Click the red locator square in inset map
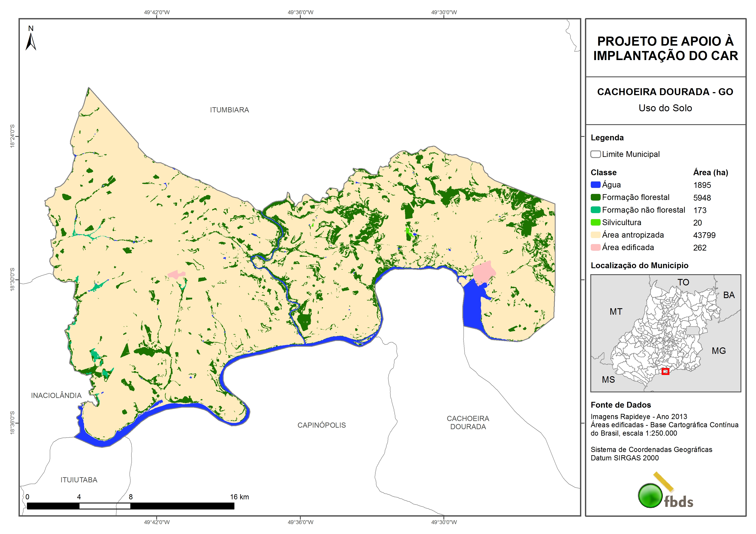The width and height of the screenshot is (756, 534). [665, 371]
